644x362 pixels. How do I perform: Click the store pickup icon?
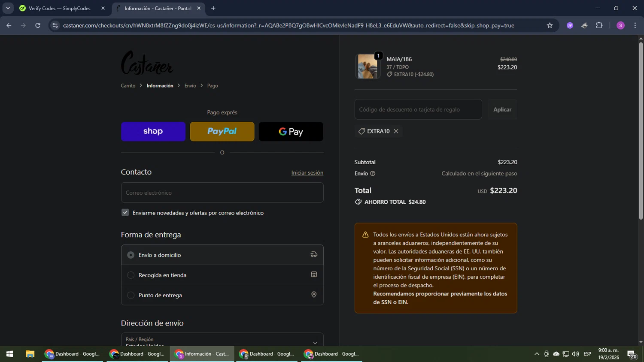click(x=314, y=275)
